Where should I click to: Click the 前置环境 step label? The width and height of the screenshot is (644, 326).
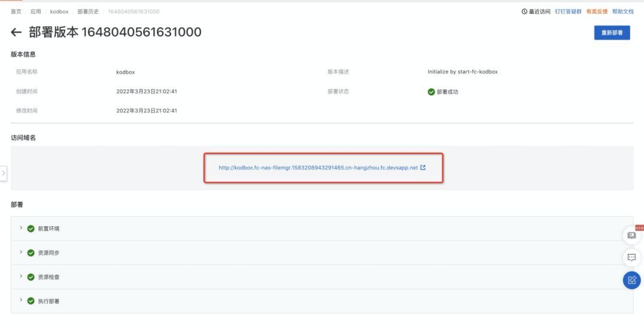click(x=49, y=229)
